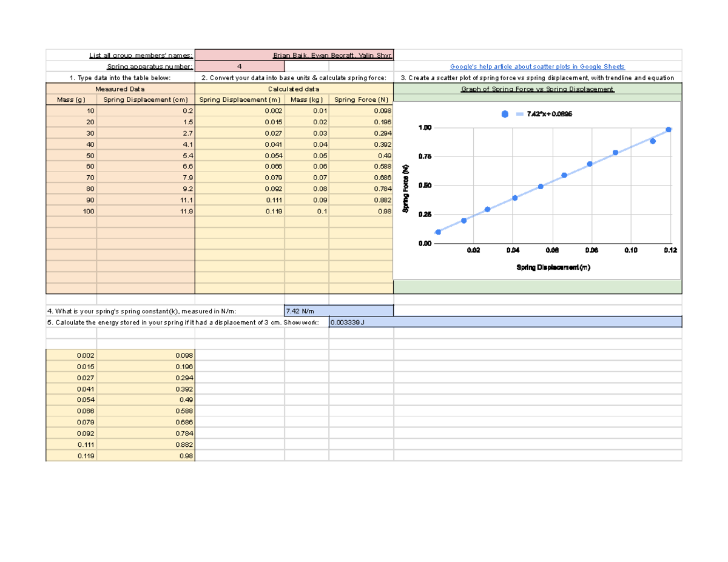Screen dimensions: 728x562
Task: Select the mass value 100 in the table
Action: click(72, 211)
